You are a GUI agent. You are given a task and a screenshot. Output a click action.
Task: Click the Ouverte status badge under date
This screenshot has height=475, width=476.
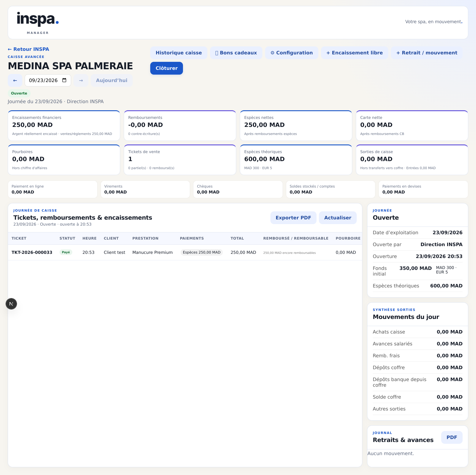click(x=19, y=93)
